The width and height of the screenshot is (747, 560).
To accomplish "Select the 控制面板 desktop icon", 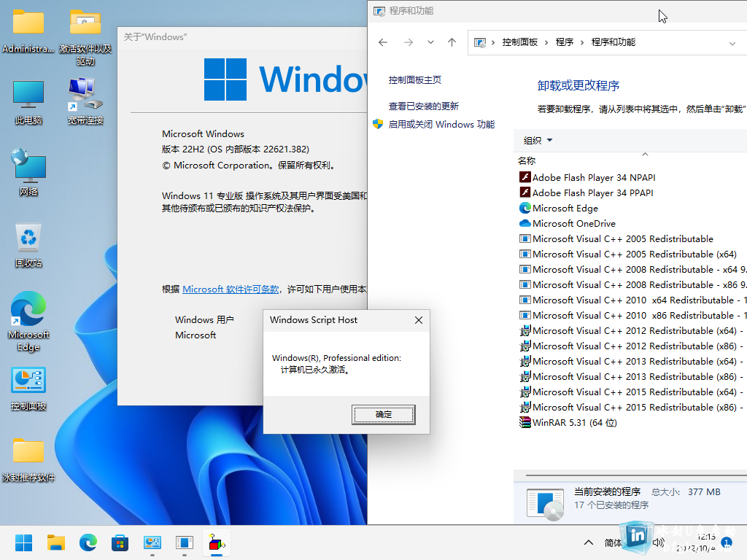I will pyautogui.click(x=28, y=389).
